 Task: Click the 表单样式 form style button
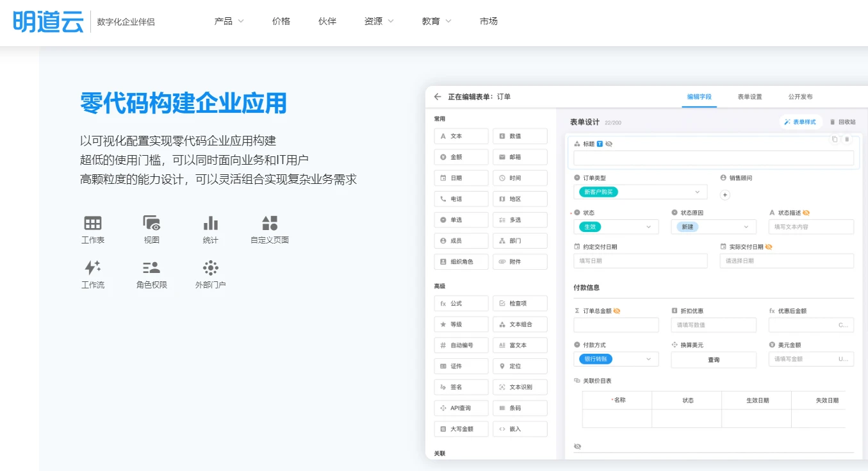click(x=801, y=122)
